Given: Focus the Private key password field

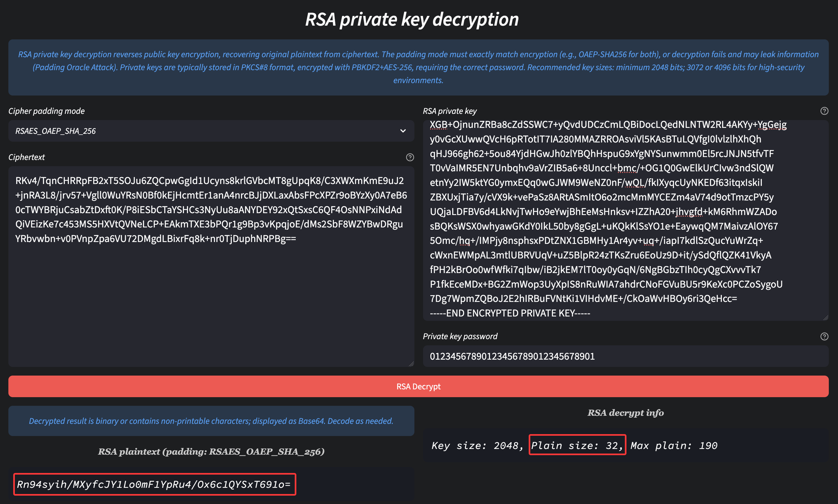Looking at the screenshot, I should 625,356.
